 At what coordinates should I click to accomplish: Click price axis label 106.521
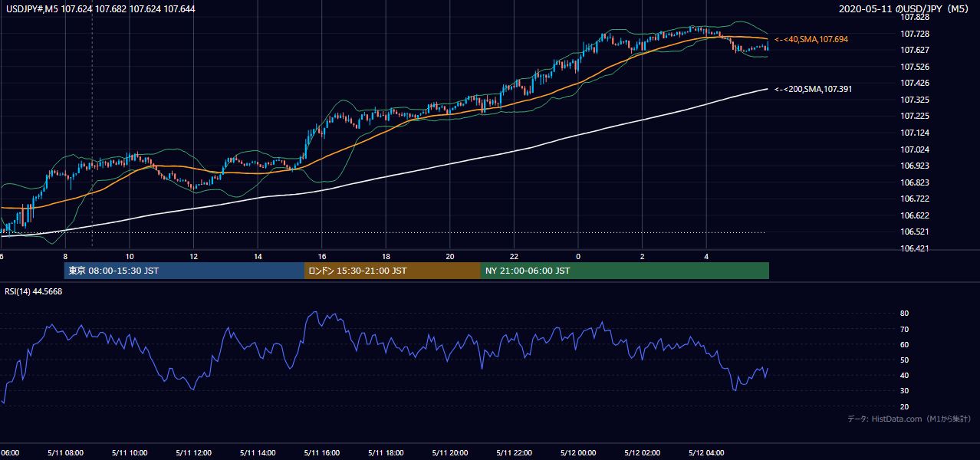point(914,232)
